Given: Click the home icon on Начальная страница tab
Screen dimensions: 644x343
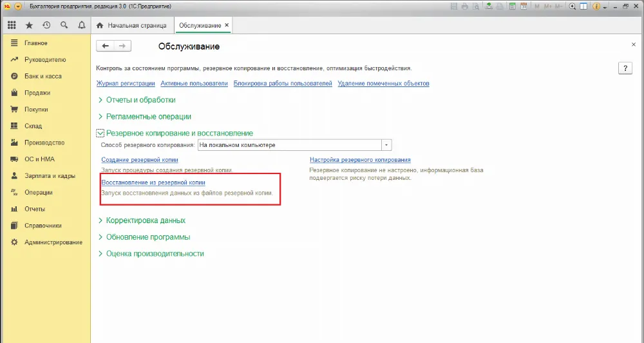Looking at the screenshot, I should tap(100, 26).
